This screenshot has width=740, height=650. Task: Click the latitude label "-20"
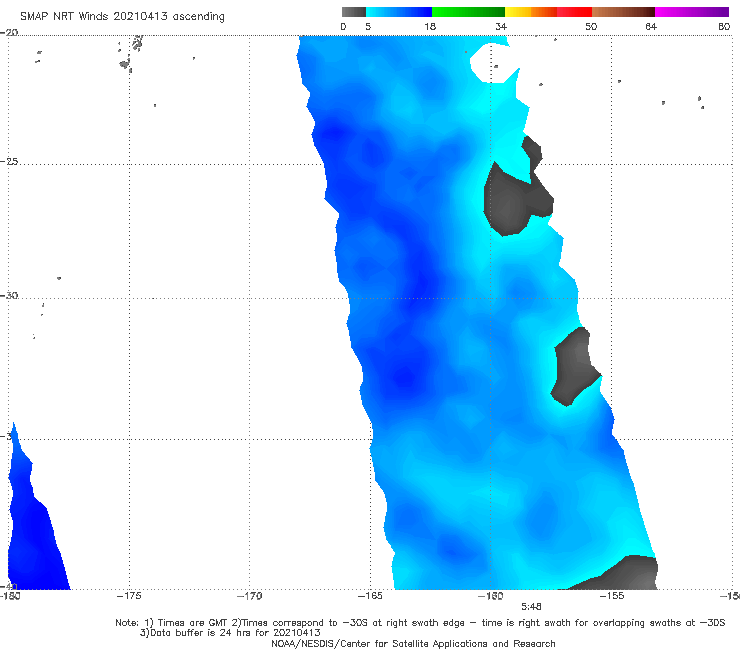[x=9, y=33]
